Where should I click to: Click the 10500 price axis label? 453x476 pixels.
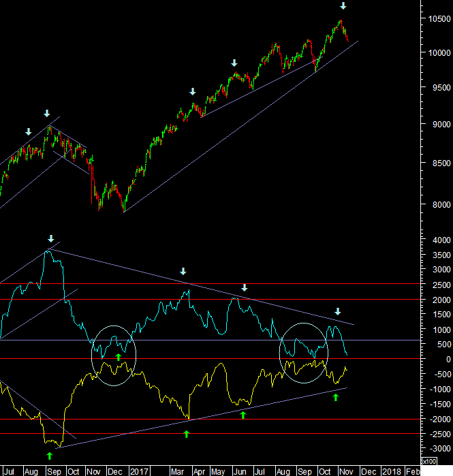439,19
